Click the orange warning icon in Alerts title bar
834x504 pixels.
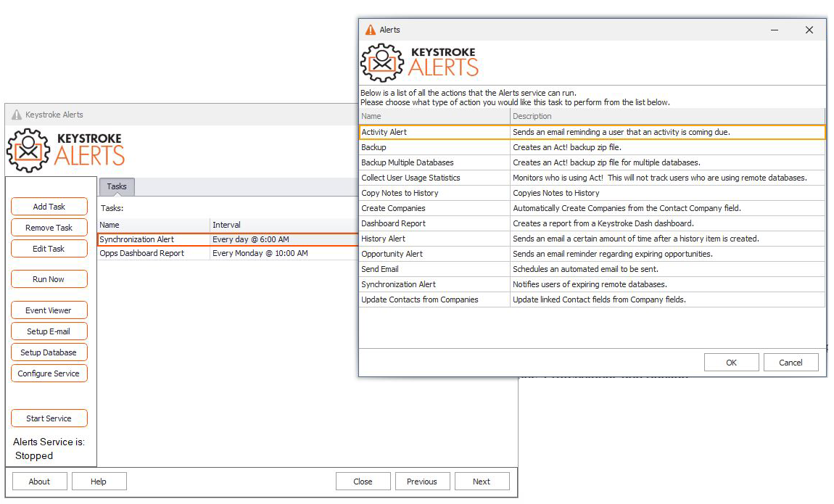pyautogui.click(x=370, y=30)
